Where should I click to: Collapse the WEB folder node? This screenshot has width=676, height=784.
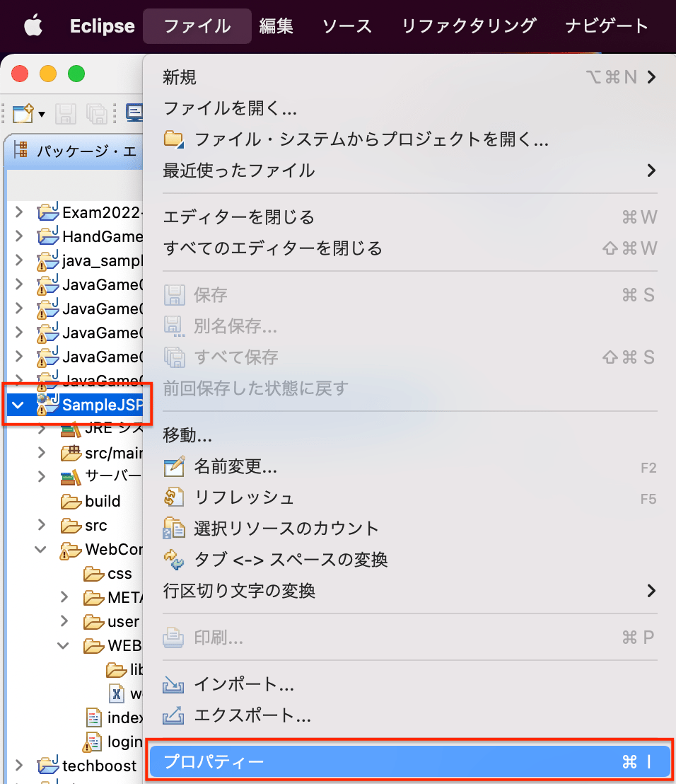click(x=64, y=645)
